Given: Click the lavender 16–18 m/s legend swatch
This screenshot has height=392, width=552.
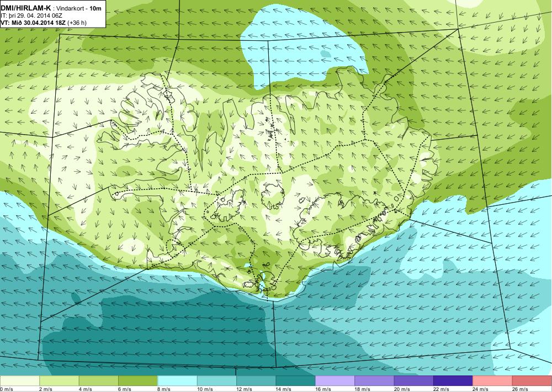Looking at the screenshot, I should [335, 381].
